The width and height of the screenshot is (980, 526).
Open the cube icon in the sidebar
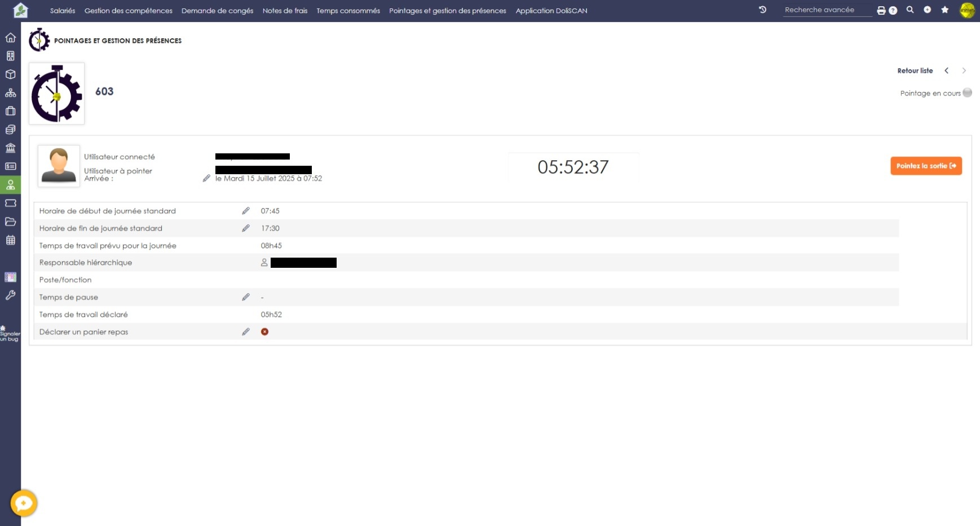pyautogui.click(x=10, y=74)
